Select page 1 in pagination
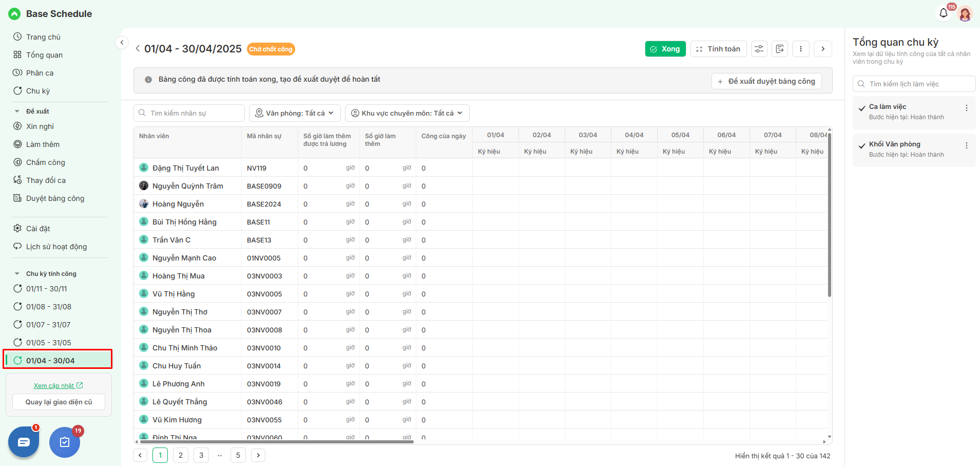The width and height of the screenshot is (980, 466). pos(160,455)
